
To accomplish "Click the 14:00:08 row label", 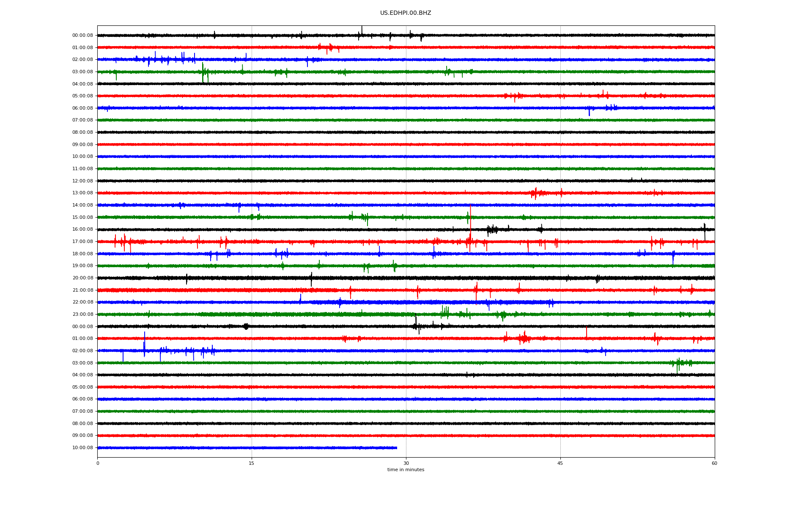I will pos(82,205).
